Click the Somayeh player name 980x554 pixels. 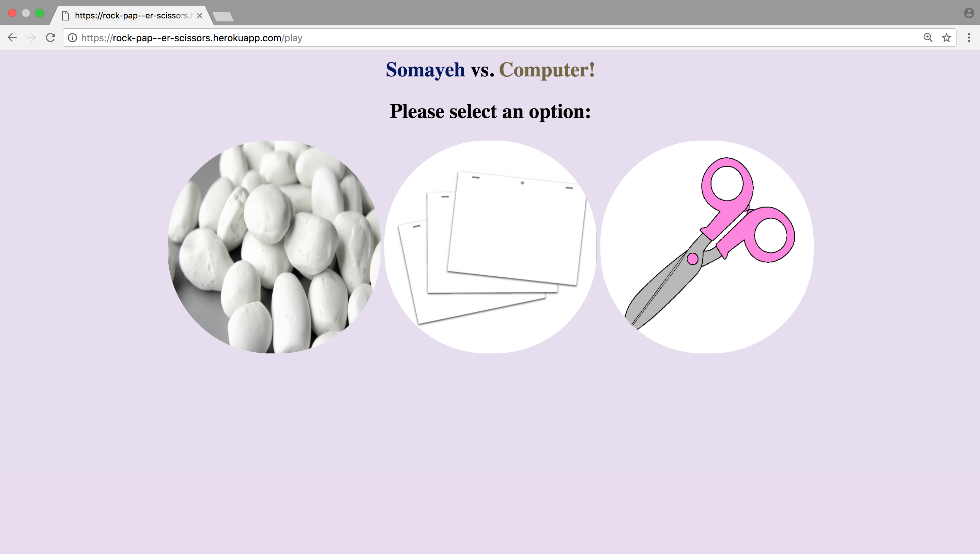click(x=425, y=70)
